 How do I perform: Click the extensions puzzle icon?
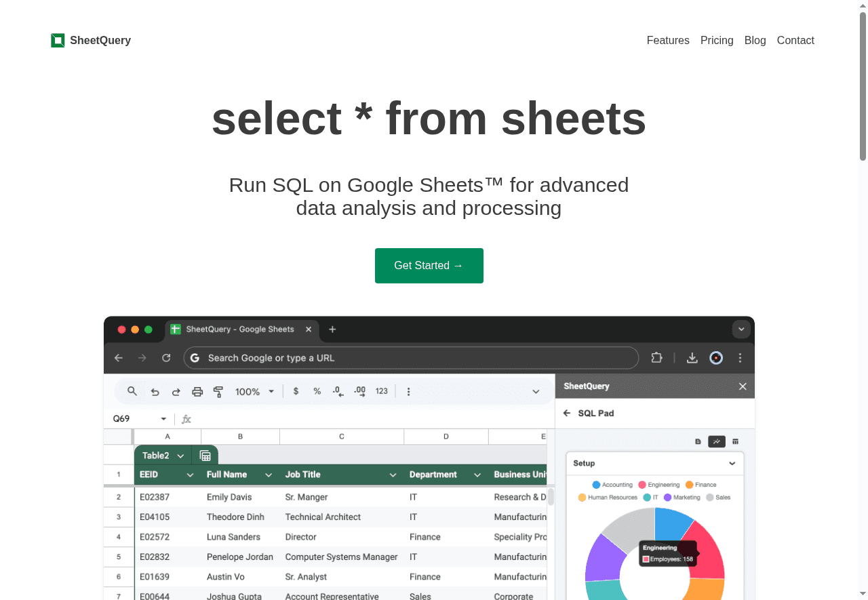coord(656,358)
